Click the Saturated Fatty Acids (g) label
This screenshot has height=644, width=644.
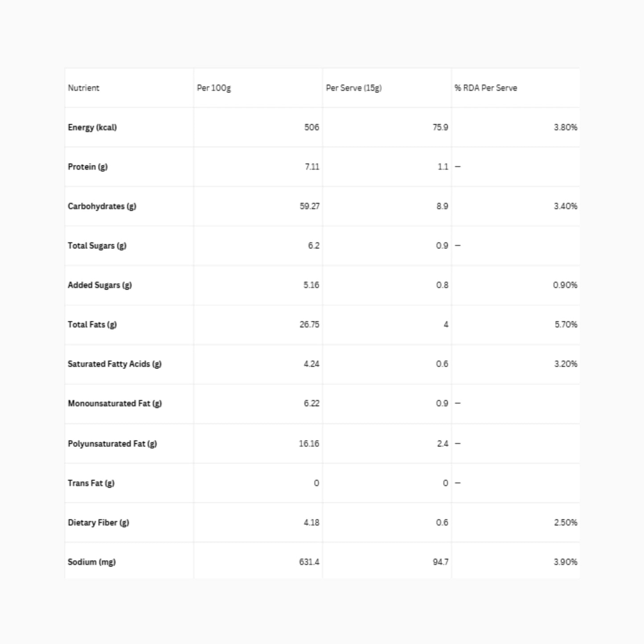click(115, 364)
